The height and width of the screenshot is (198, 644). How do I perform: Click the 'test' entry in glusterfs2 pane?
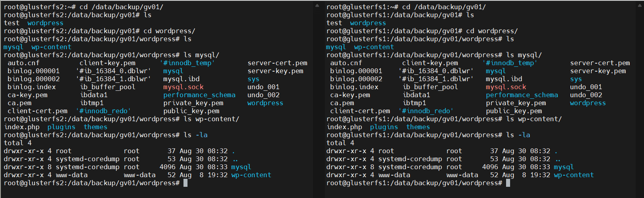[12, 23]
